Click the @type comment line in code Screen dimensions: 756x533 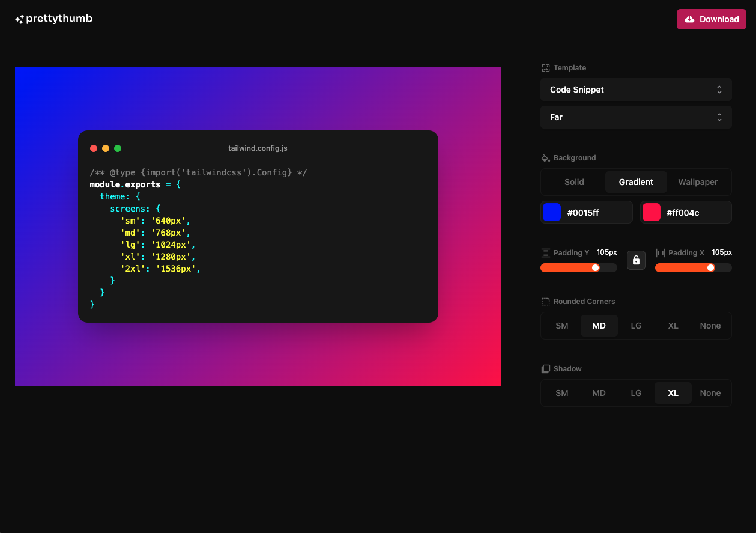[x=198, y=172]
